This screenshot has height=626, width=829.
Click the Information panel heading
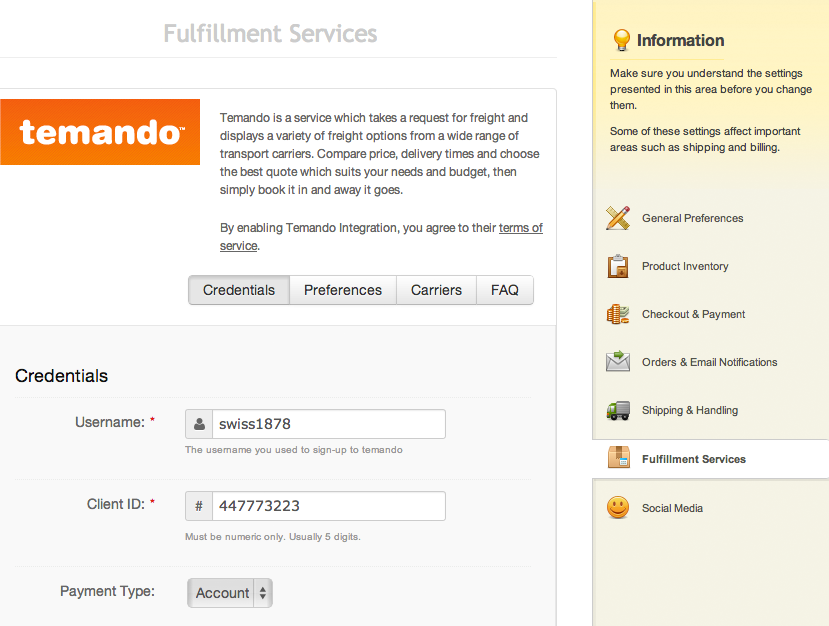(680, 40)
